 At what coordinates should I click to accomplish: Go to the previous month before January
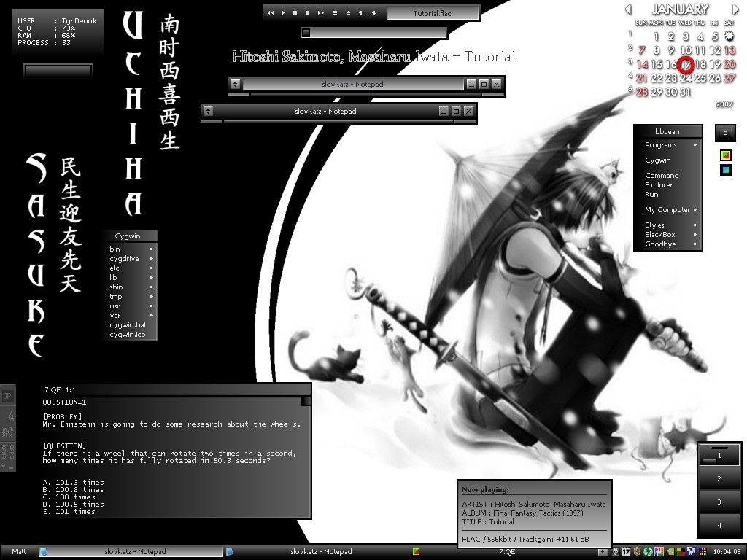(x=628, y=9)
